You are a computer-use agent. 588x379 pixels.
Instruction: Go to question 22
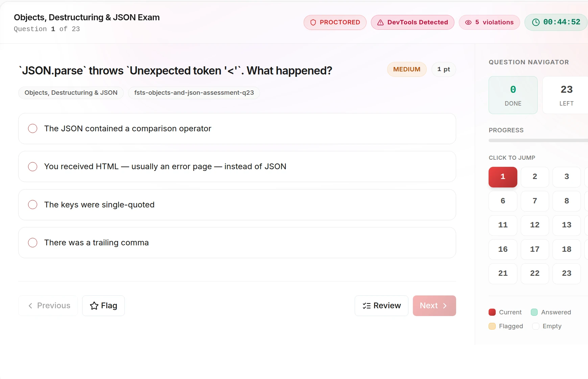(x=535, y=273)
